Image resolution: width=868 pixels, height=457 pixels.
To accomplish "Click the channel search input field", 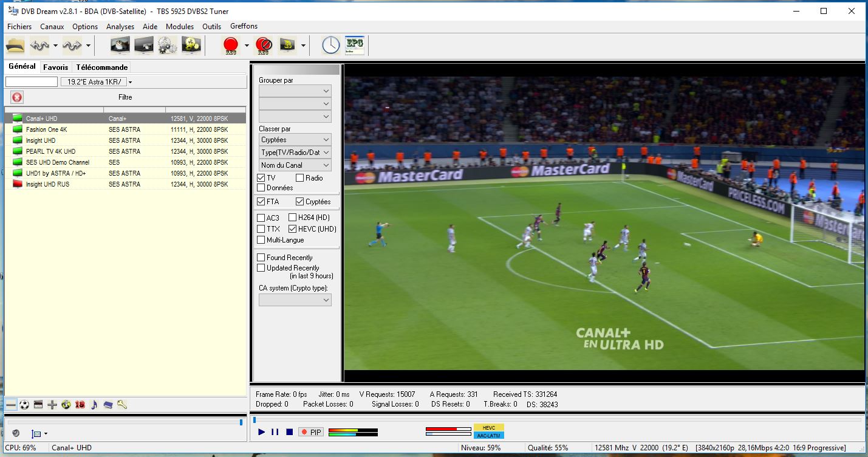I will click(32, 82).
